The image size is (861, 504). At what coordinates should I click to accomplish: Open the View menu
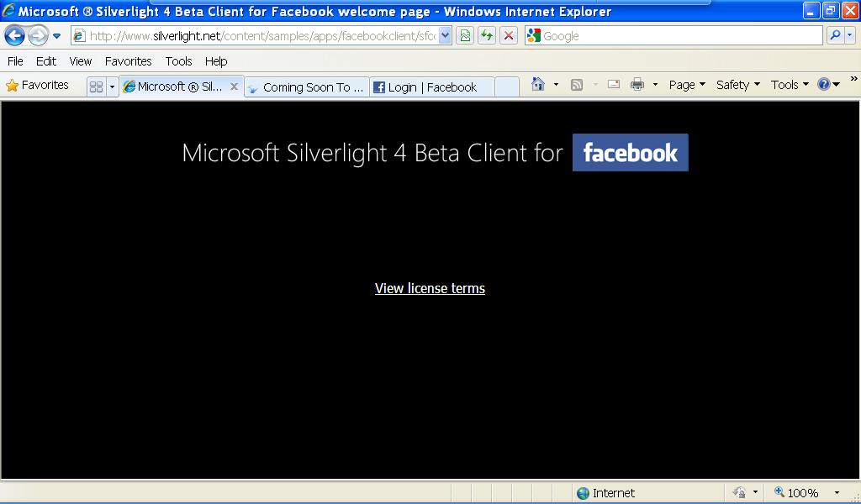(x=80, y=61)
